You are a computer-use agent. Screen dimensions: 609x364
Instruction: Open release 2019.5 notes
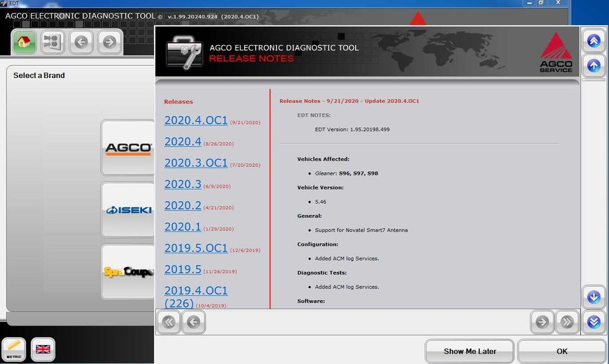[x=183, y=269]
